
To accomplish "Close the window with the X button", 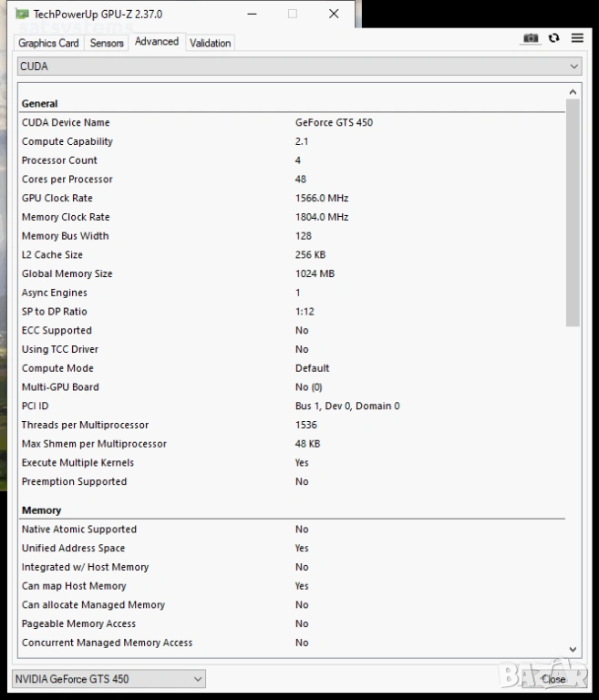I will 334,14.
